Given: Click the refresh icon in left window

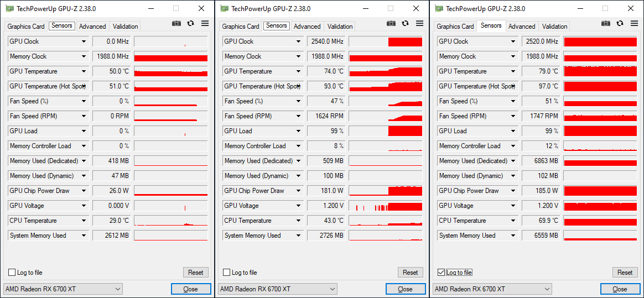Looking at the screenshot, I should point(190,23).
